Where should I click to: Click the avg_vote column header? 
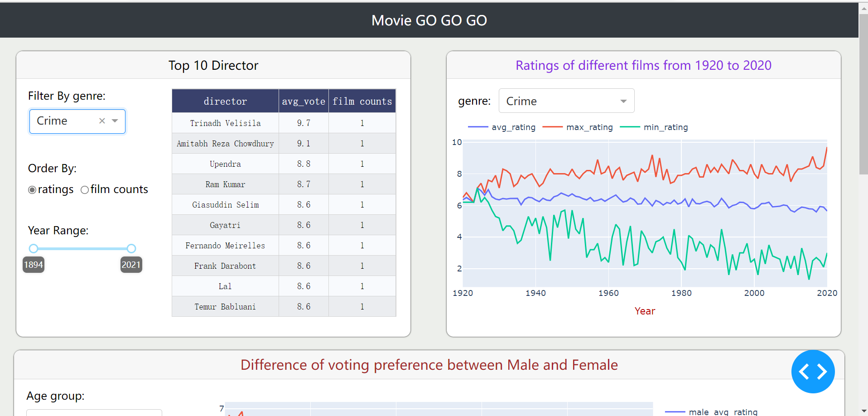303,101
